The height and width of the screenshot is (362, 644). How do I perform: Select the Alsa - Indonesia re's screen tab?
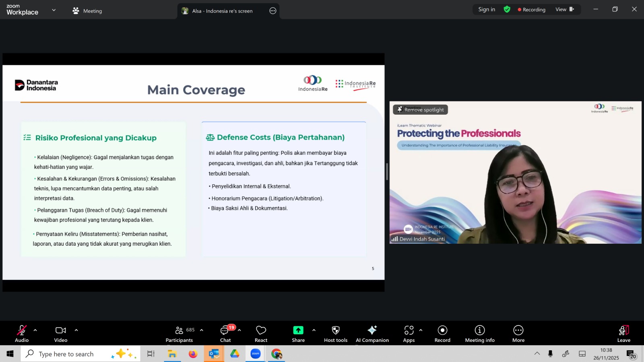222,11
